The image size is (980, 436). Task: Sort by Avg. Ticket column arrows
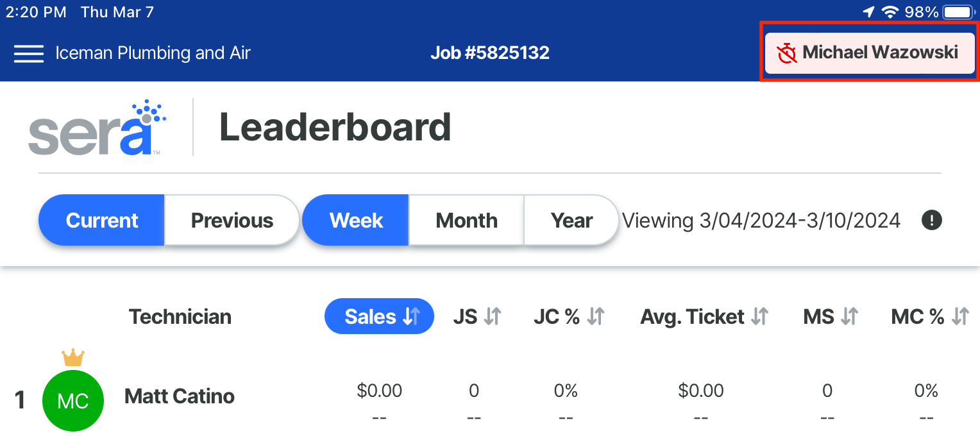click(x=760, y=316)
